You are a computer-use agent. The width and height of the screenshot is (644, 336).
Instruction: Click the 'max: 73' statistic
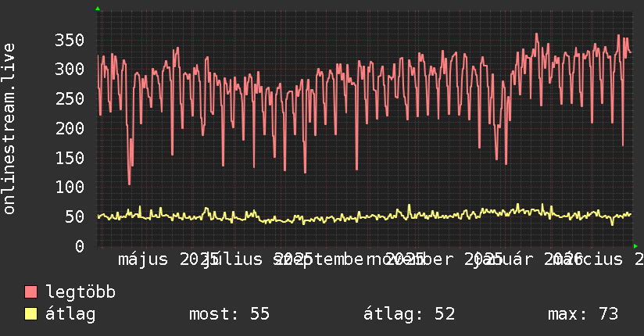click(x=583, y=314)
